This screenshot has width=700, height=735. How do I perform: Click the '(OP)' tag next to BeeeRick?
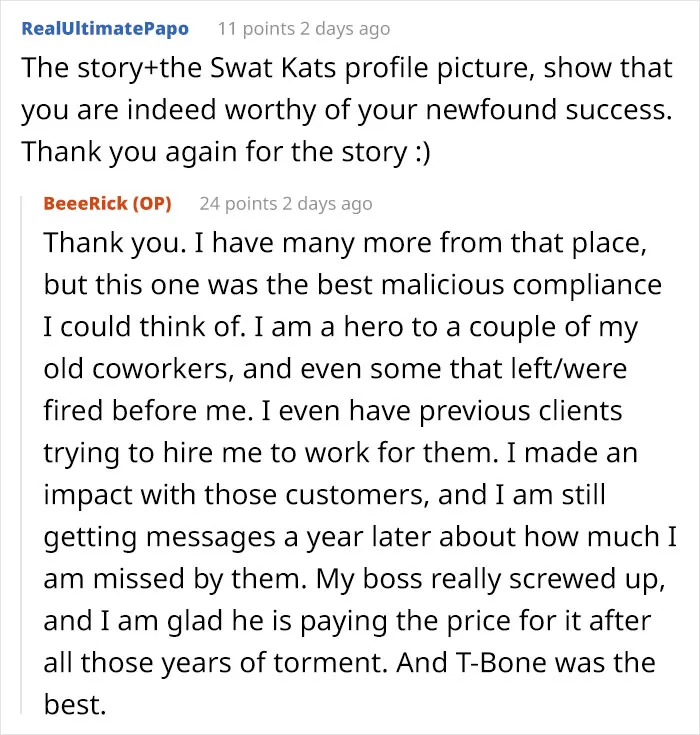(x=152, y=203)
